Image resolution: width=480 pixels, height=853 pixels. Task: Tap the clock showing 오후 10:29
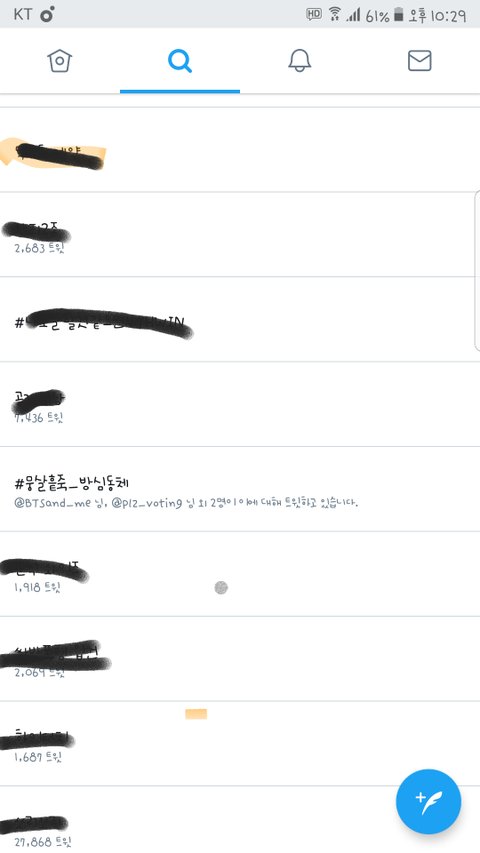click(438, 15)
